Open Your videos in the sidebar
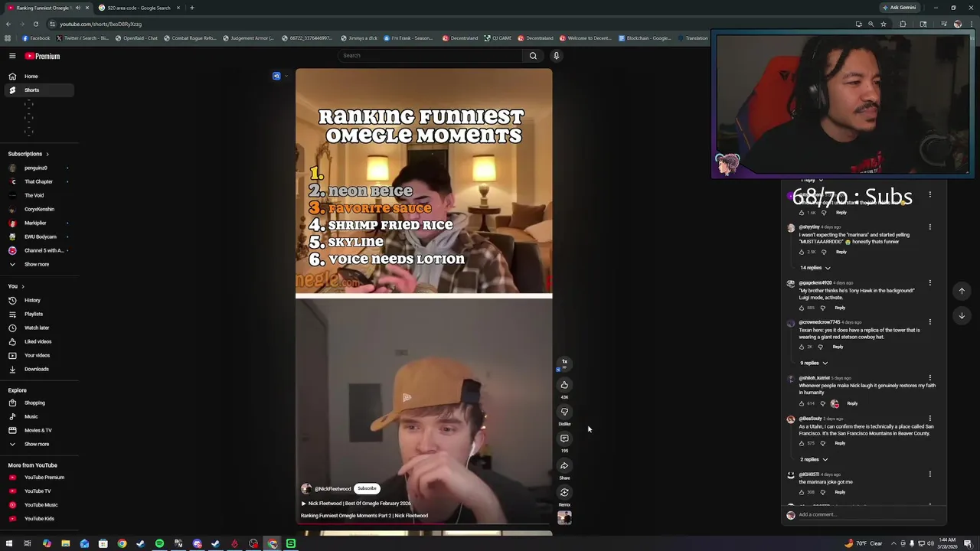Image resolution: width=980 pixels, height=551 pixels. point(38,355)
